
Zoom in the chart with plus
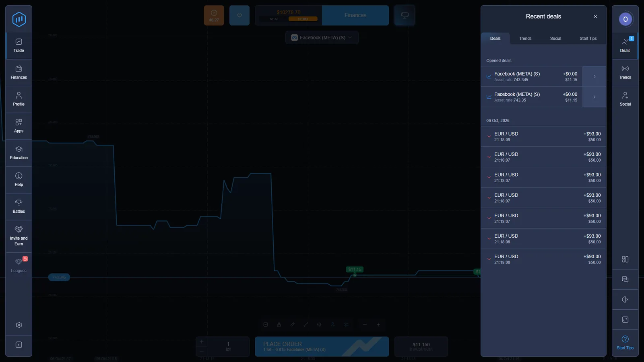(378, 325)
